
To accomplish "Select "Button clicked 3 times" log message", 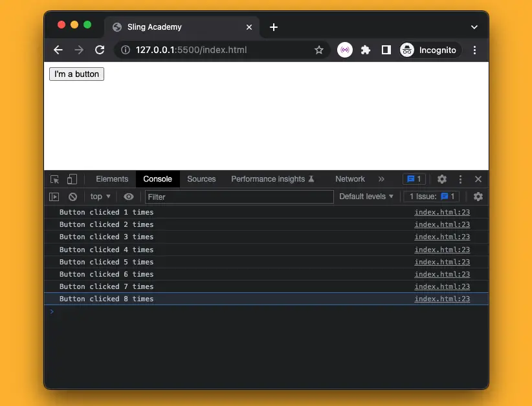I will [x=107, y=237].
